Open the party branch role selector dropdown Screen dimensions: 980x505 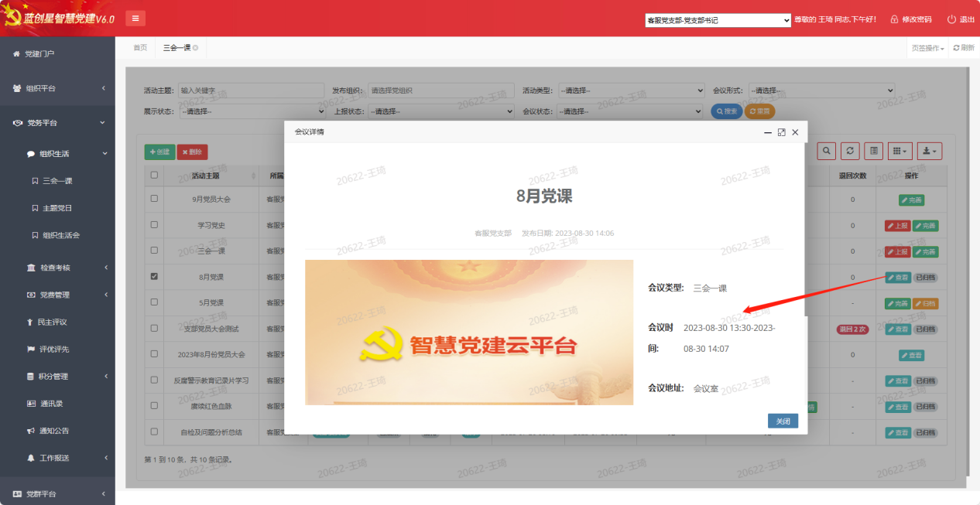(718, 20)
